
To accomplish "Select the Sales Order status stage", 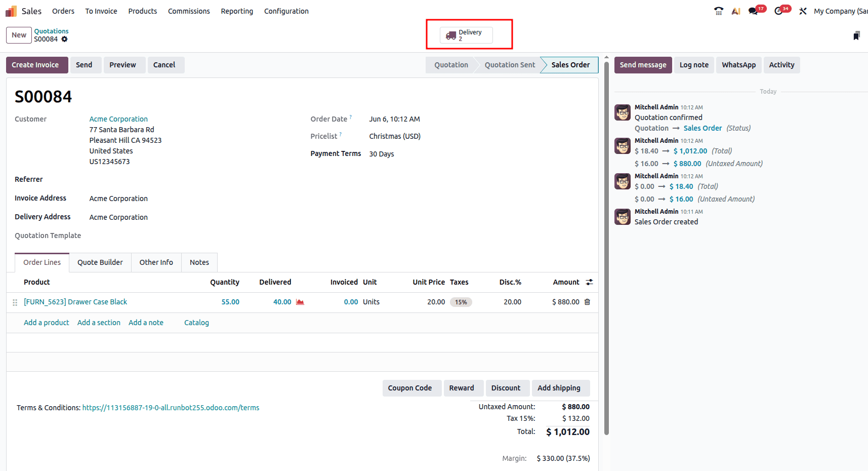I will (570, 65).
